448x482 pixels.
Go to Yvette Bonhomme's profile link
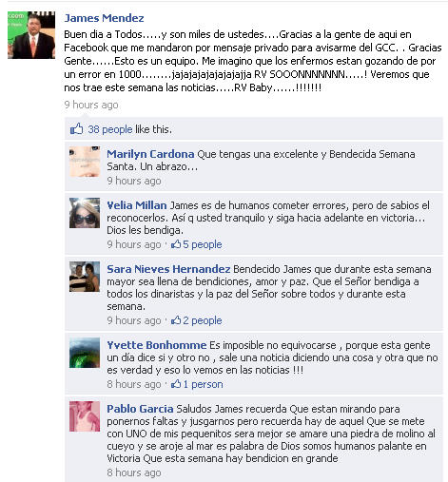157,345
